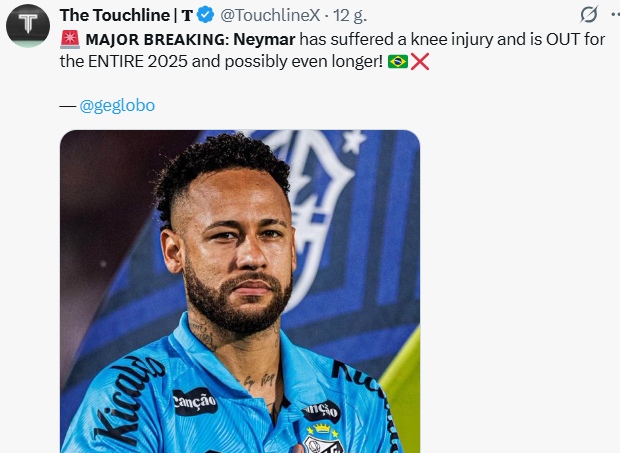Click the red cross mark emoji
The height and width of the screenshot is (453, 620).
pyautogui.click(x=420, y=61)
